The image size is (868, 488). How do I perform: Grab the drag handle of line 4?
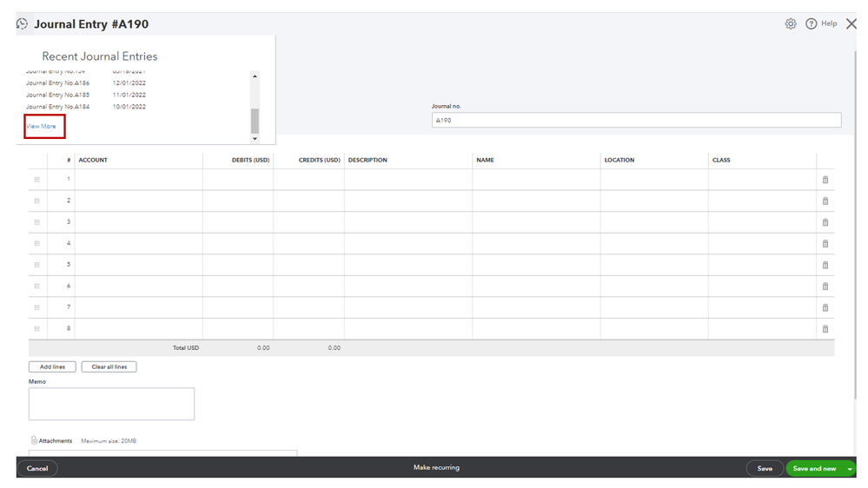[x=37, y=243]
